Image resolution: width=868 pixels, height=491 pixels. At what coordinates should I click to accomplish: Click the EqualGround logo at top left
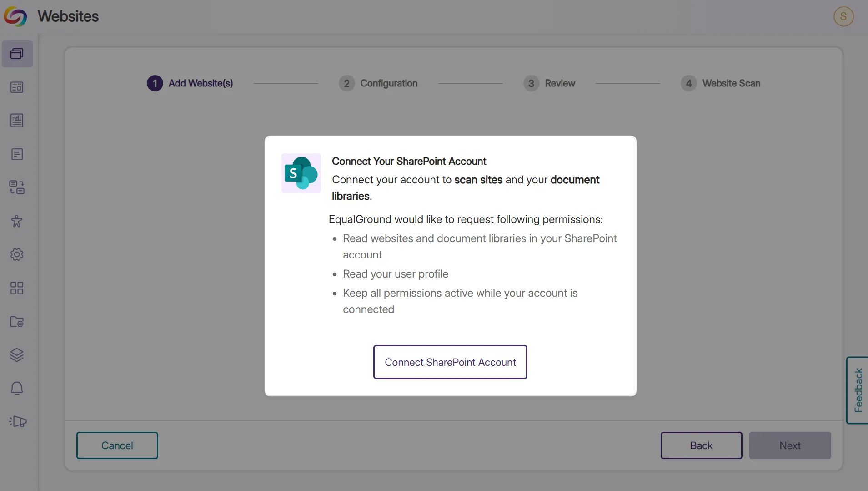point(15,17)
